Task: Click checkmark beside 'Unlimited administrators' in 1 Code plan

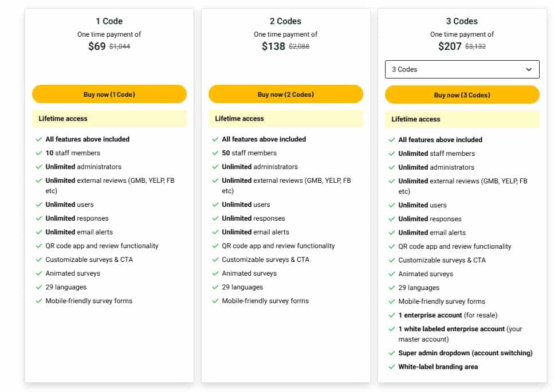Action: 39,167
